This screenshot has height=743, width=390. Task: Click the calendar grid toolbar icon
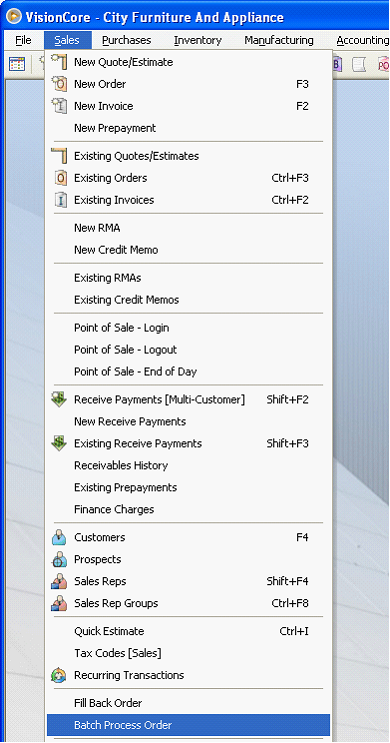(17, 64)
